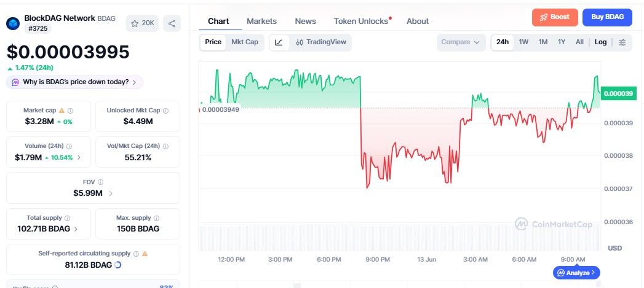Open Total supply info icon
The width and height of the screenshot is (644, 288).
coord(68,218)
